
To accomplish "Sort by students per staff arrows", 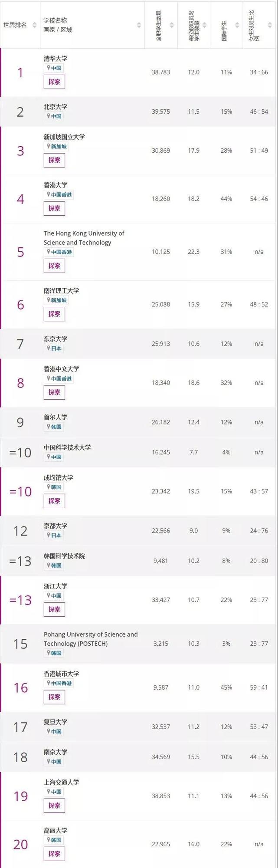I will (x=205, y=25).
